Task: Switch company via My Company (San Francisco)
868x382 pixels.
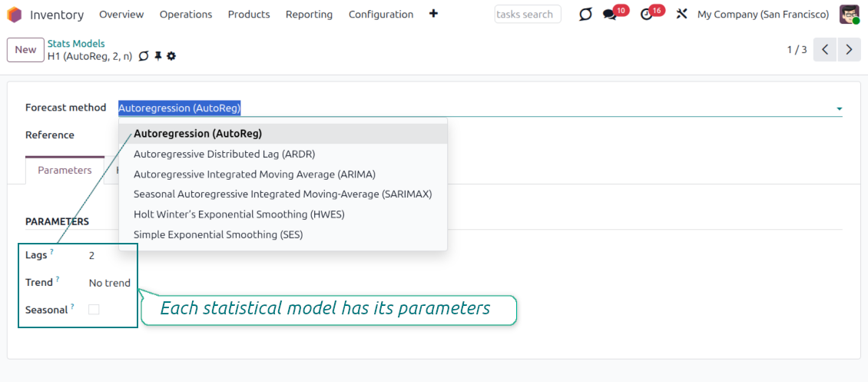Action: click(764, 15)
